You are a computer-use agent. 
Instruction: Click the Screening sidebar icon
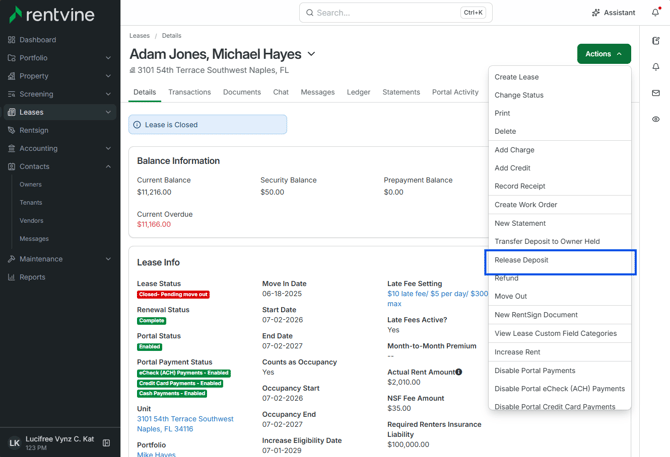[12, 94]
